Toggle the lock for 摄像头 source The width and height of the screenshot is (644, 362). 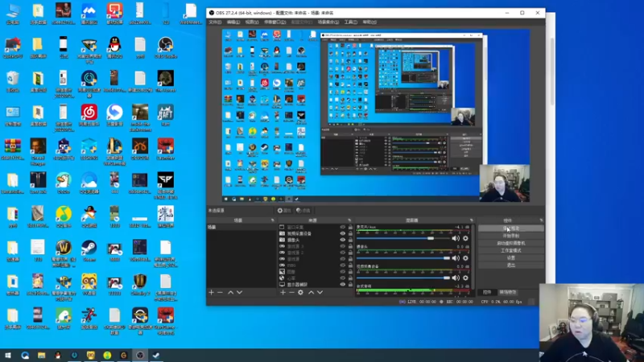[350, 240]
